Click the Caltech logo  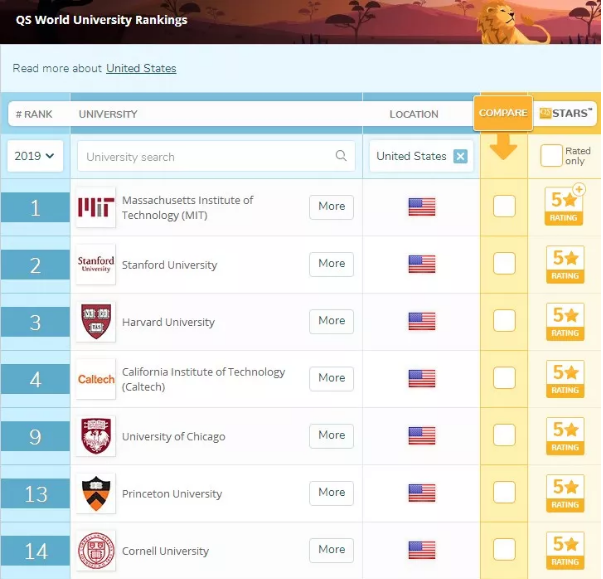pos(96,379)
